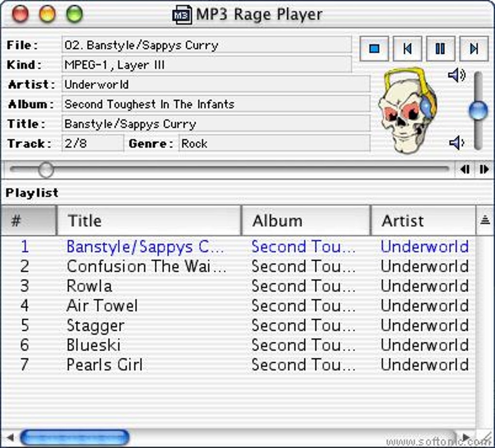Screen dimensions: 495x448
Task: Toggle sort direction triangle in playlist header
Action: point(485,220)
